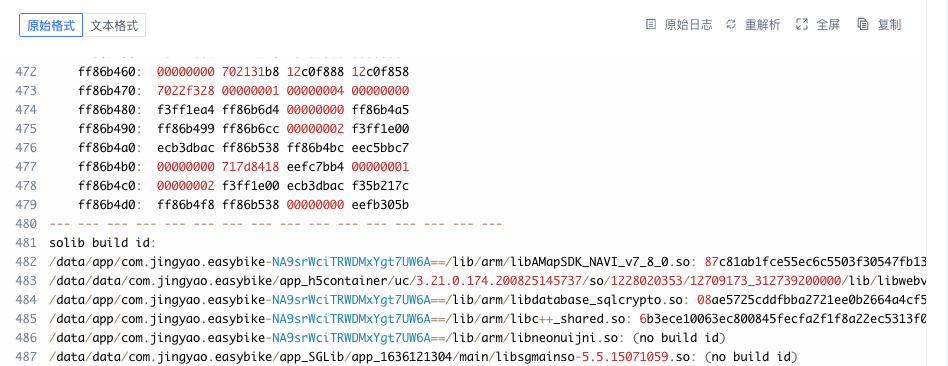Click value 702131b8
This screenshot has width=948, height=366.
(x=250, y=72)
